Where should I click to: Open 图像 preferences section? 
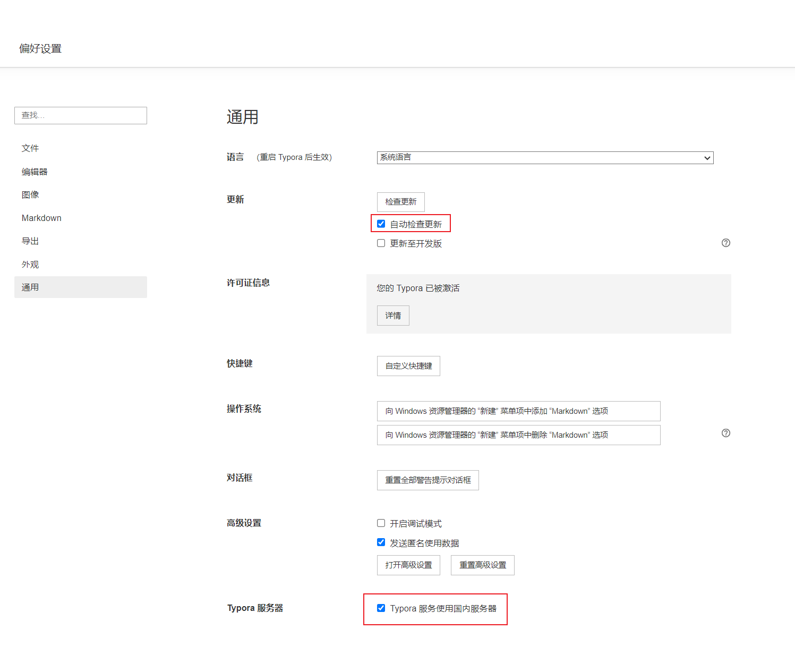point(81,194)
